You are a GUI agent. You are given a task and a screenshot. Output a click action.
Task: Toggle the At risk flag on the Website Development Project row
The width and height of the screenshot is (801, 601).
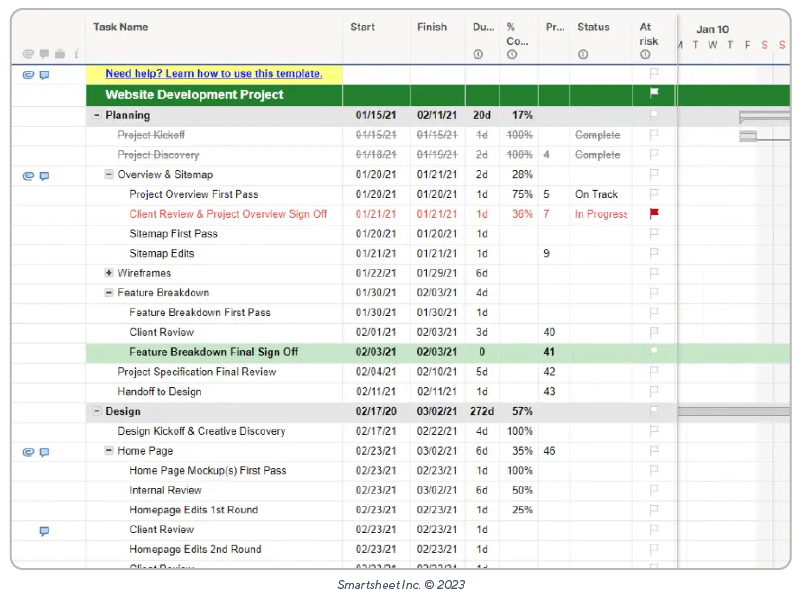[655, 94]
